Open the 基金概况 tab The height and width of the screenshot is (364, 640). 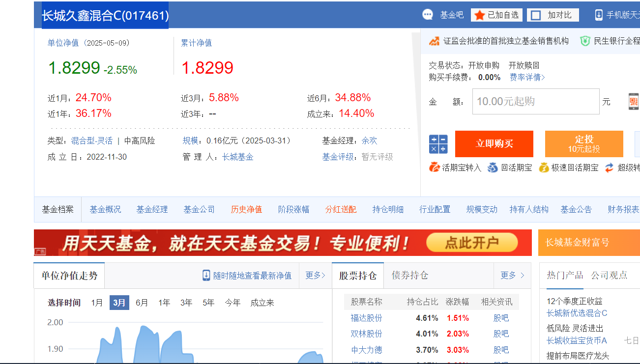105,209
